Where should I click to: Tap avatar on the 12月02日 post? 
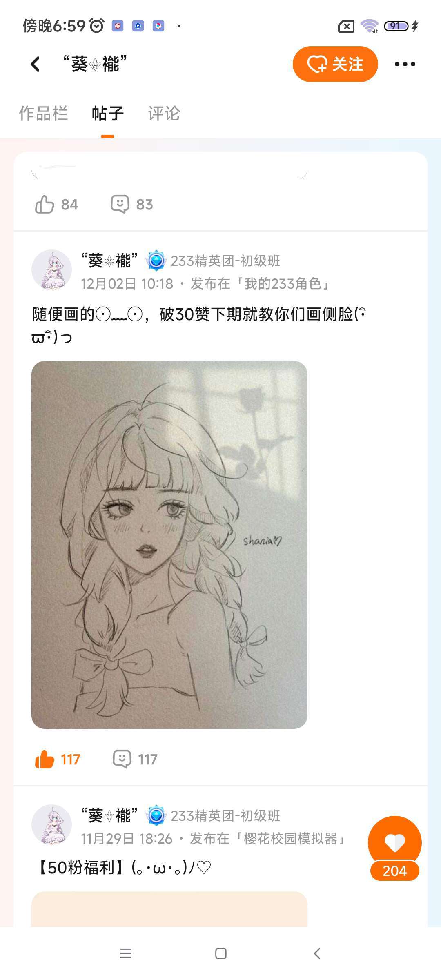click(52, 270)
